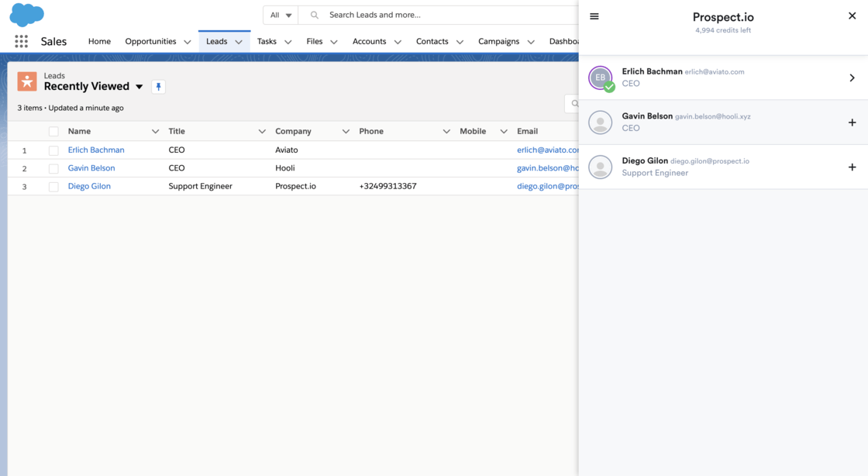Image resolution: width=868 pixels, height=476 pixels.
Task: Add Diego Gilon with the plus icon
Action: pyautogui.click(x=852, y=167)
